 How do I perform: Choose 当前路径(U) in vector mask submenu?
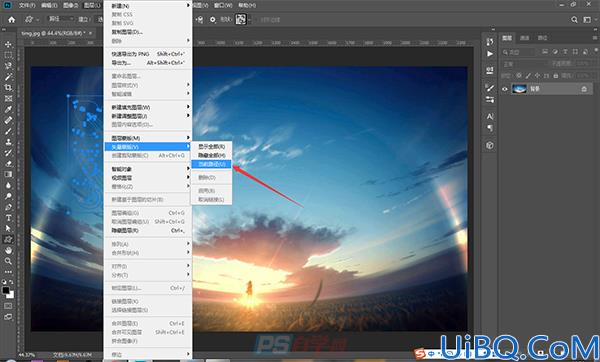pyautogui.click(x=212, y=164)
